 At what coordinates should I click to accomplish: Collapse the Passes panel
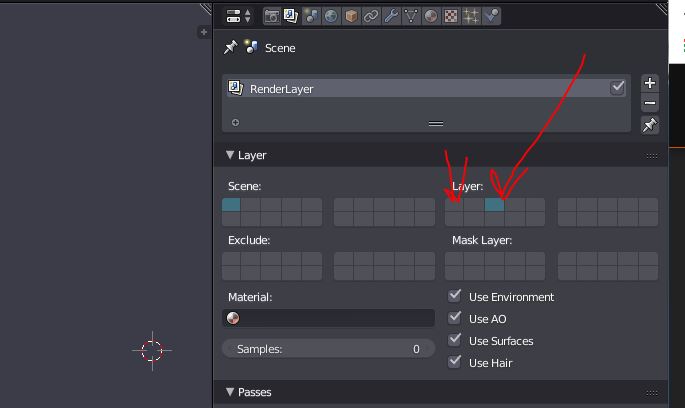(230, 392)
